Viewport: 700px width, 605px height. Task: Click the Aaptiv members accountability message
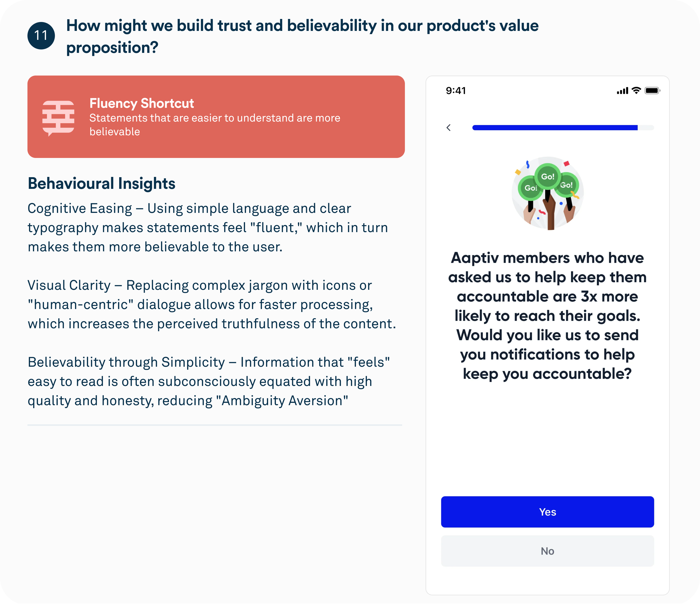pos(547,315)
